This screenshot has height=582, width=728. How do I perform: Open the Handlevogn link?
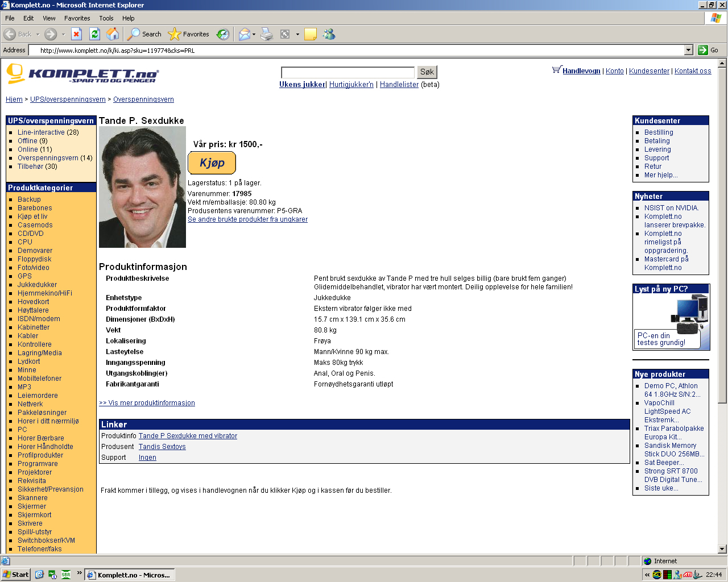[581, 71]
